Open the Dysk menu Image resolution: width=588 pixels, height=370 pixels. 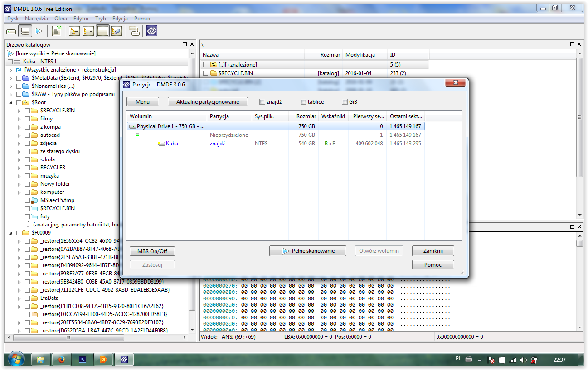[13, 19]
